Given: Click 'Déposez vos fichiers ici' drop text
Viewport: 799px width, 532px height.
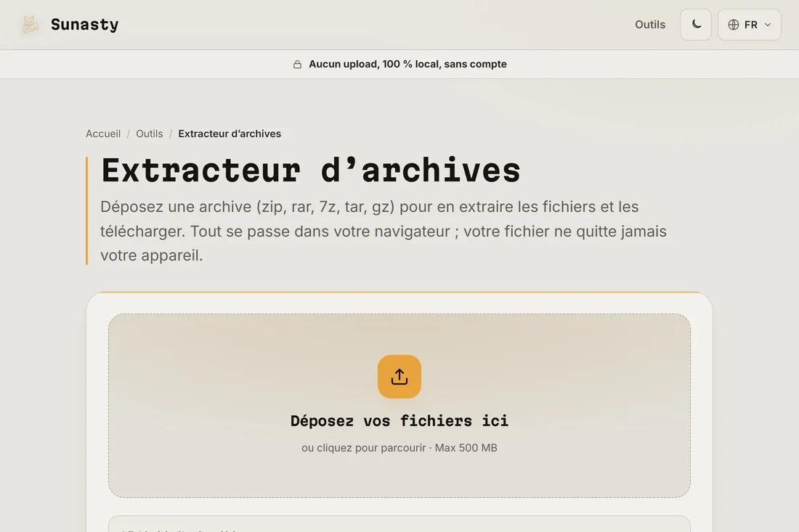Looking at the screenshot, I should click(399, 420).
